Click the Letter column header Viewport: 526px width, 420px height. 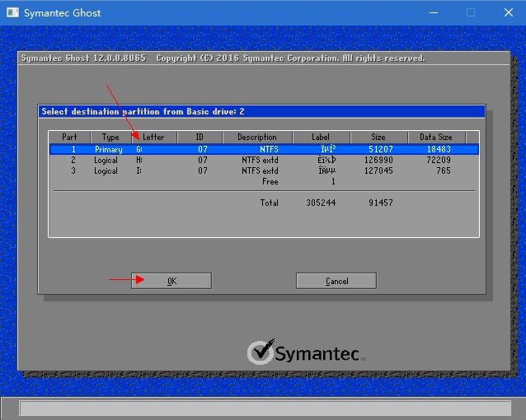(153, 137)
